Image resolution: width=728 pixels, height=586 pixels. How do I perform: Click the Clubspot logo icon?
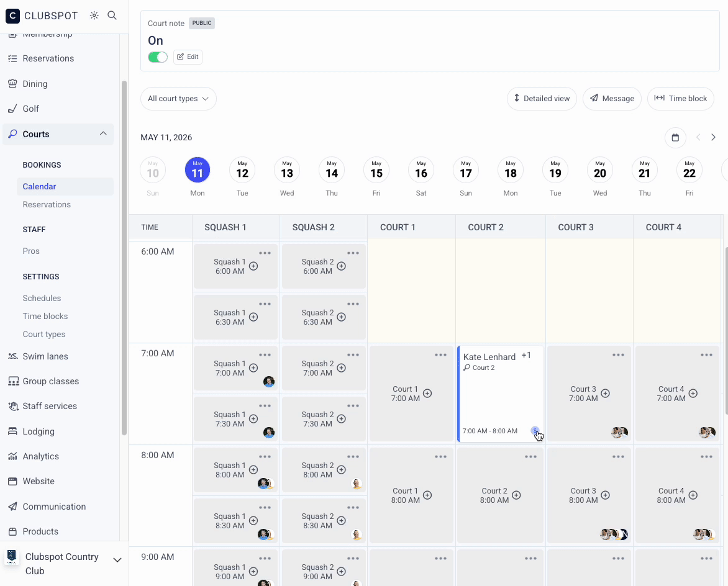(x=12, y=16)
